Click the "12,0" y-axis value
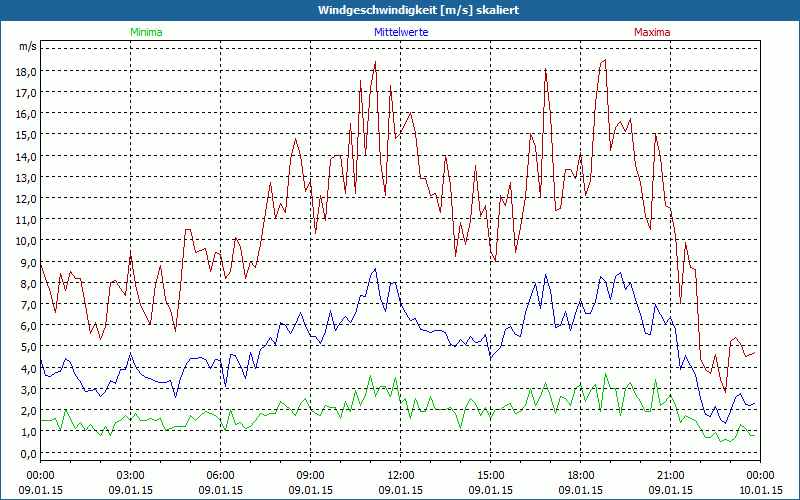 (x=28, y=199)
